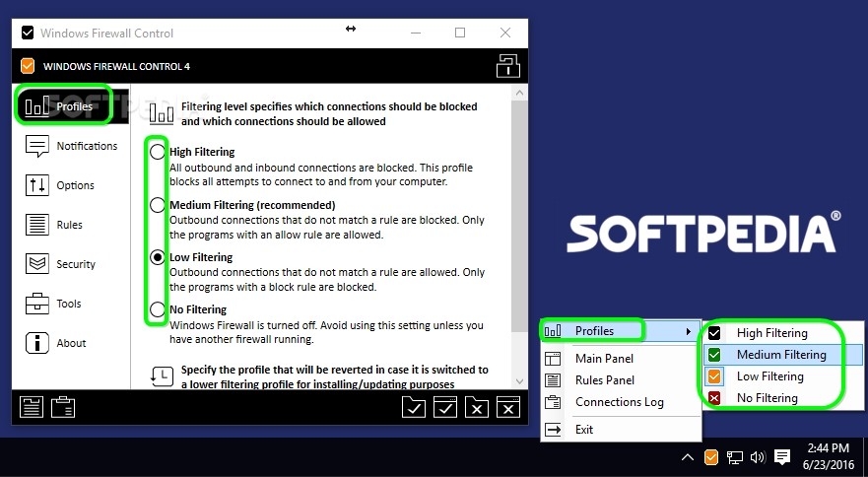Click the Options sliders icon

tap(37, 185)
